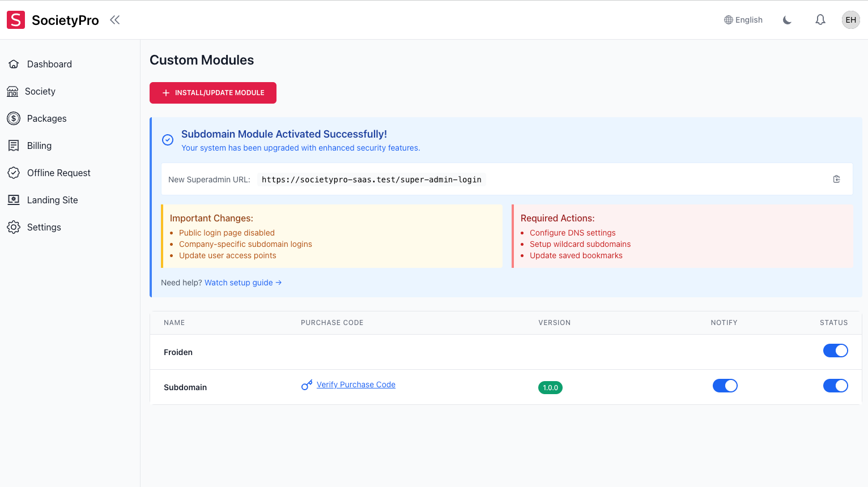868x487 pixels.
Task: Toggle Subdomain notify switch
Action: click(x=725, y=386)
